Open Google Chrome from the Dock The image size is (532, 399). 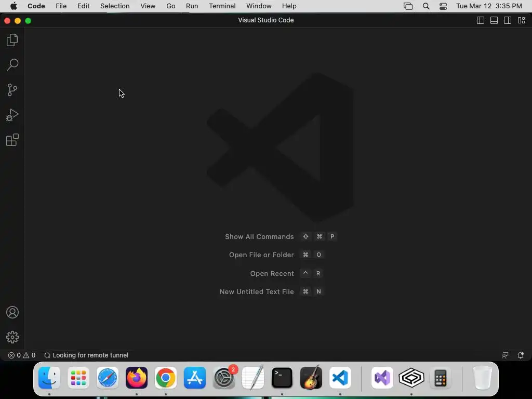pos(166,378)
